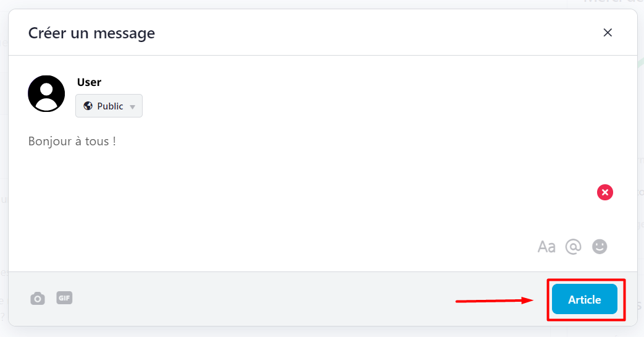
Task: Close the "Créer un message" dialog
Action: click(x=608, y=33)
